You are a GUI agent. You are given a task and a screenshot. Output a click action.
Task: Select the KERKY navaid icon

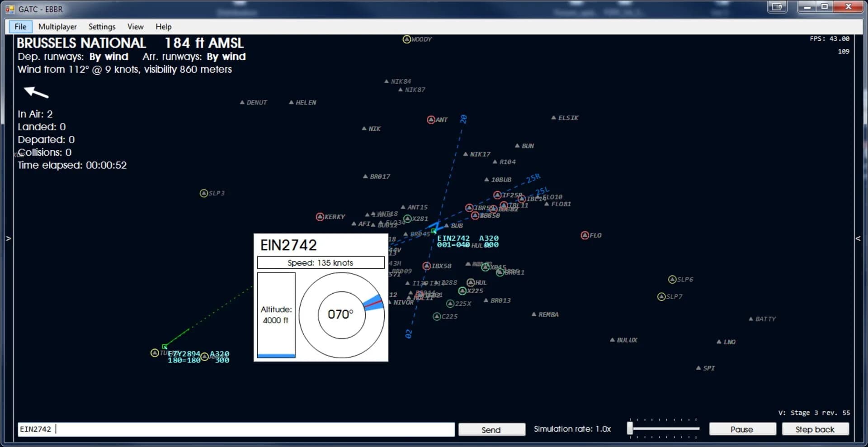click(320, 216)
